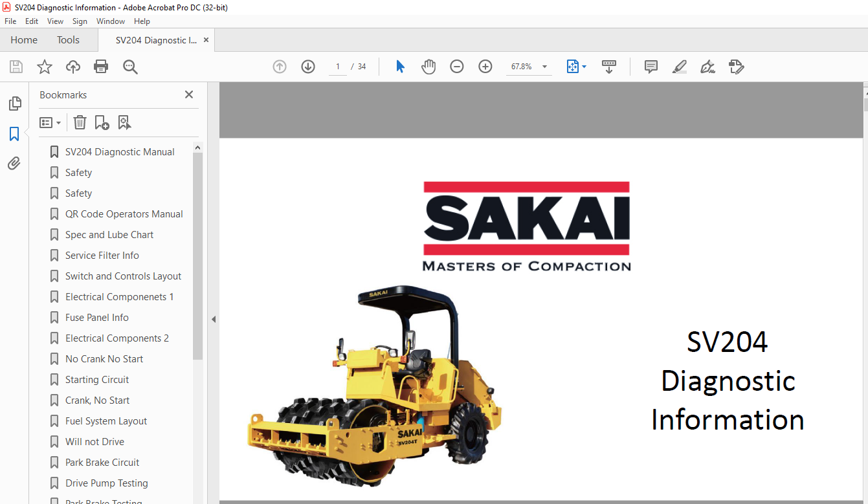Open the sign document pen tool
The width and height of the screenshot is (868, 504).
tap(707, 67)
